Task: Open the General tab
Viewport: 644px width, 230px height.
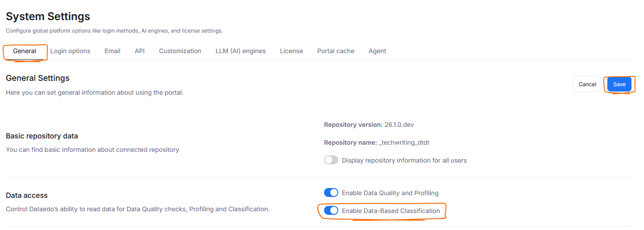Action: pos(25,51)
